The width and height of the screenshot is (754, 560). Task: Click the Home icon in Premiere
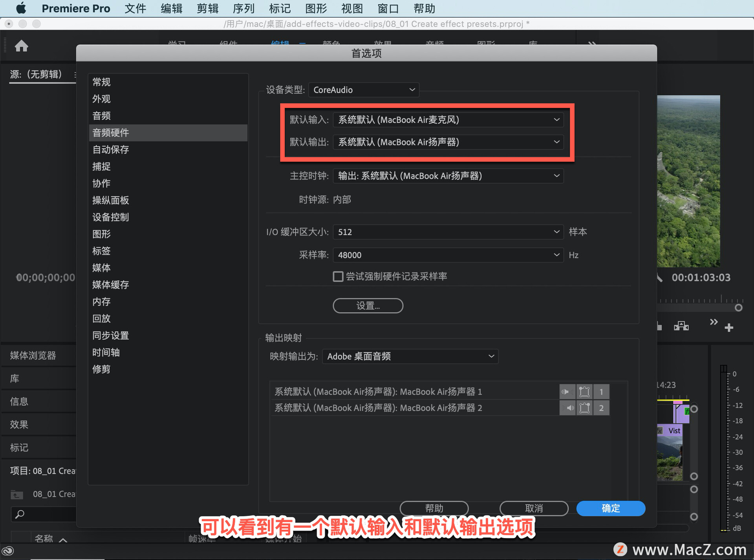click(x=22, y=46)
